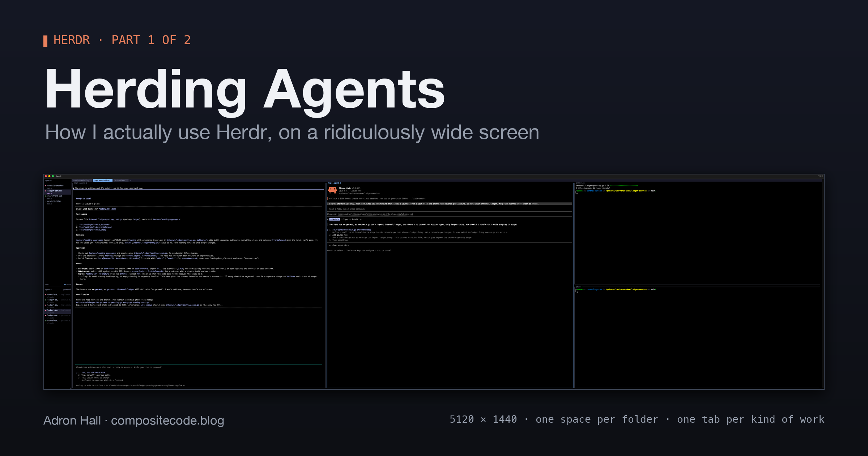The width and height of the screenshot is (868, 456).
Task: Click the status dot beside storefront-web
Action: pos(46,196)
